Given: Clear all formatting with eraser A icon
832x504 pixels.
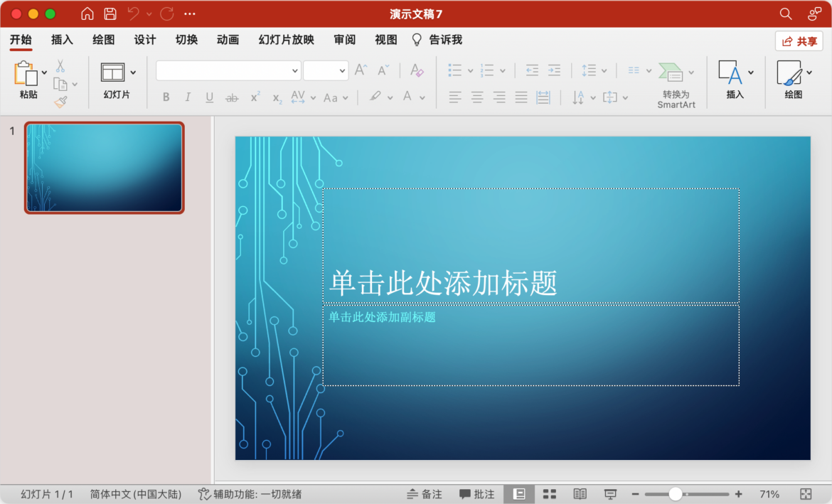Looking at the screenshot, I should coord(417,70).
